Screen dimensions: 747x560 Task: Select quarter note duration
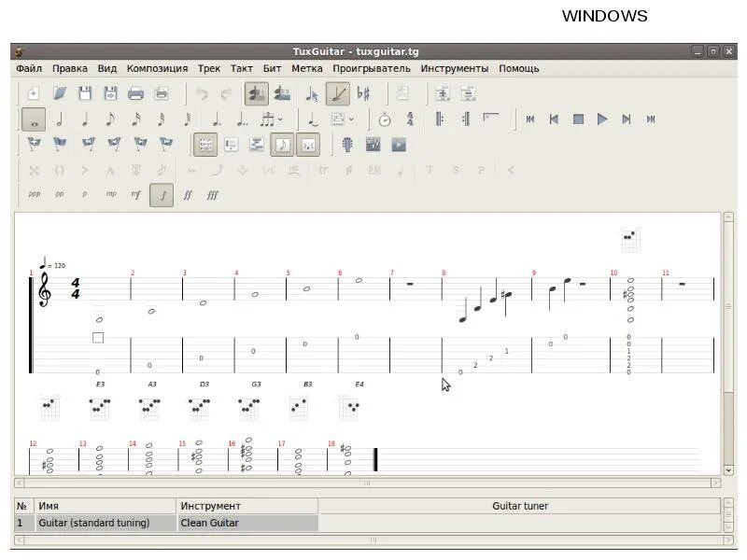tap(85, 119)
